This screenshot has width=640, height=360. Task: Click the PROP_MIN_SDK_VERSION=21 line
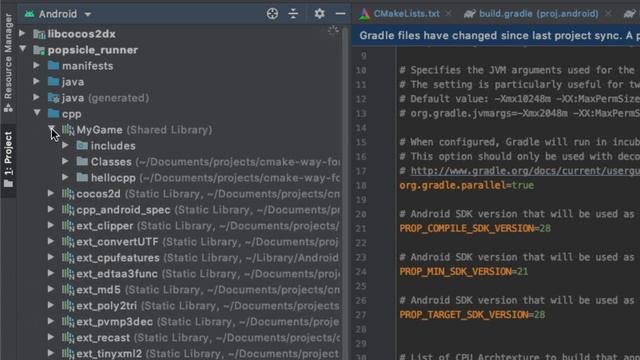pyautogui.click(x=464, y=271)
